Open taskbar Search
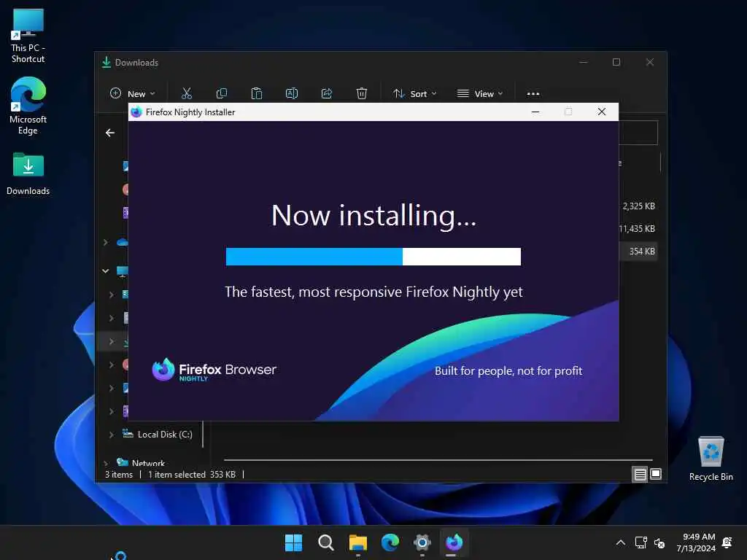The image size is (747, 560). point(326,542)
